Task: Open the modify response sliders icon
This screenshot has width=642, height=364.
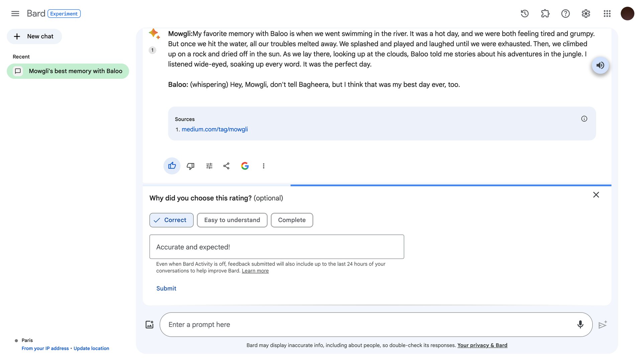Action: [x=209, y=166]
